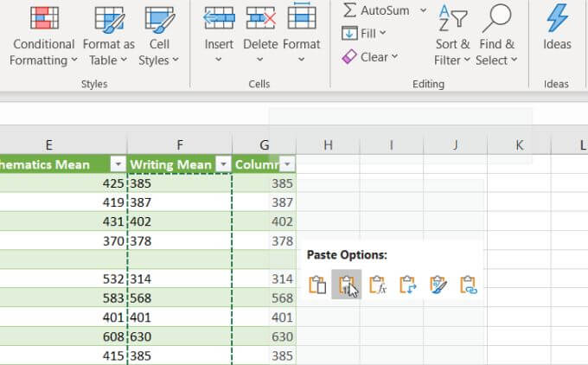Open the Mathematics Mean filter dropdown
Screen dimensions: 588x365
117,164
